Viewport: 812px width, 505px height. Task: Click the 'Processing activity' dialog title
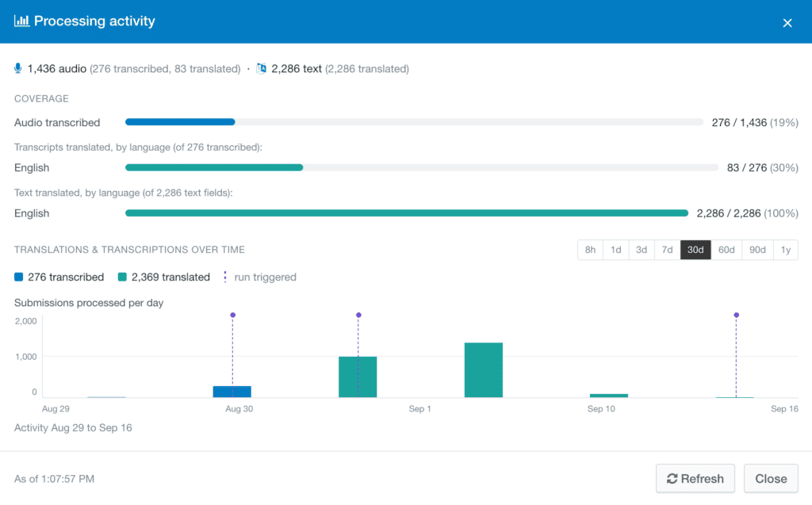pos(95,21)
